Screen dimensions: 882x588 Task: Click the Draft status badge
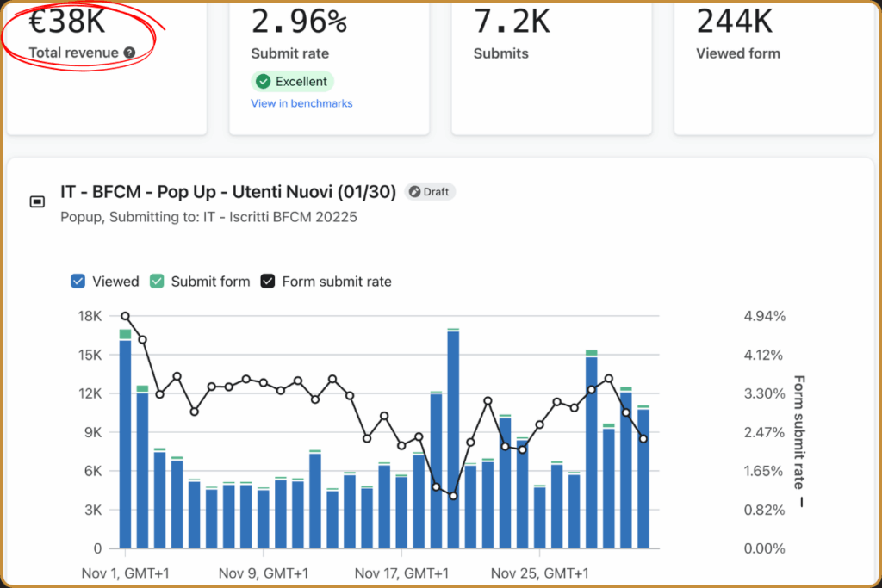click(x=431, y=192)
